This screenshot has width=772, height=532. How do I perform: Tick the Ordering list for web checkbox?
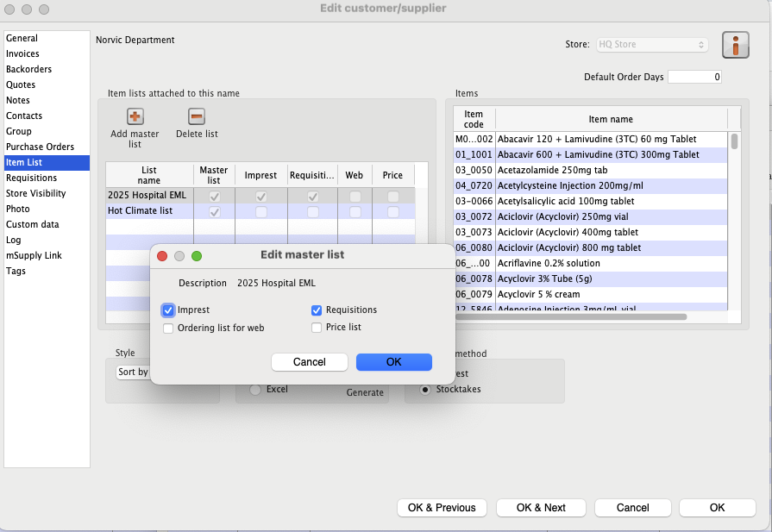pos(168,328)
